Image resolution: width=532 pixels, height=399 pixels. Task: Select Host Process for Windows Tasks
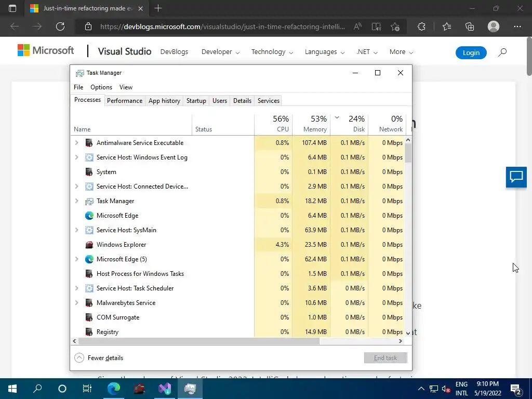[x=237, y=274]
